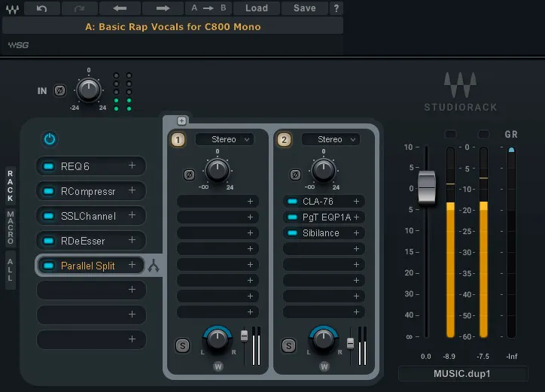Select parallel chain number 2
The image size is (545, 392).
pyautogui.click(x=284, y=140)
